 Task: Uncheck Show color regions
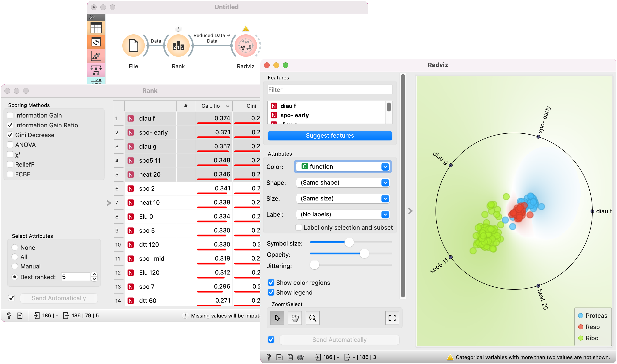pyautogui.click(x=271, y=282)
